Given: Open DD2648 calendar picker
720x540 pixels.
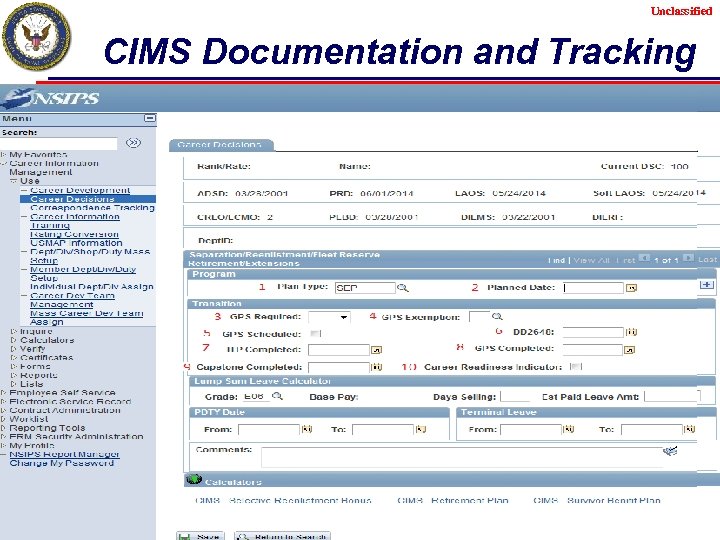Looking at the screenshot, I should (631, 332).
